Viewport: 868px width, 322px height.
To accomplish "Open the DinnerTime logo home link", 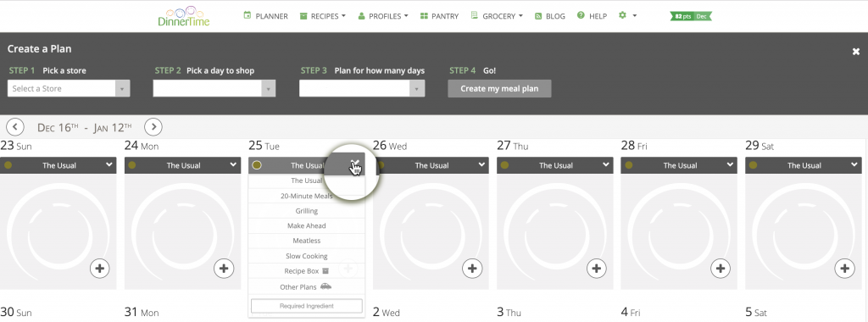I will click(x=184, y=17).
